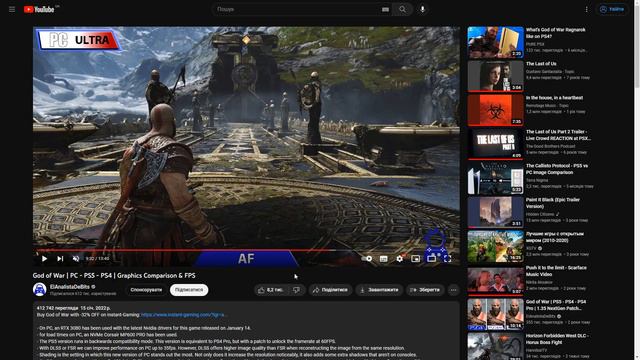Viewport: 640px width, 360px height.
Task: Open the Horizon Forbidden West DLC video title
Action: click(x=557, y=339)
